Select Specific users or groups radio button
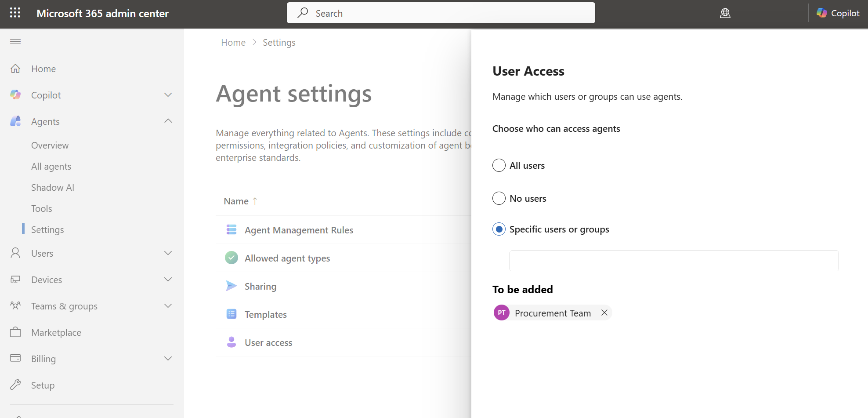The height and width of the screenshot is (418, 868). click(499, 229)
